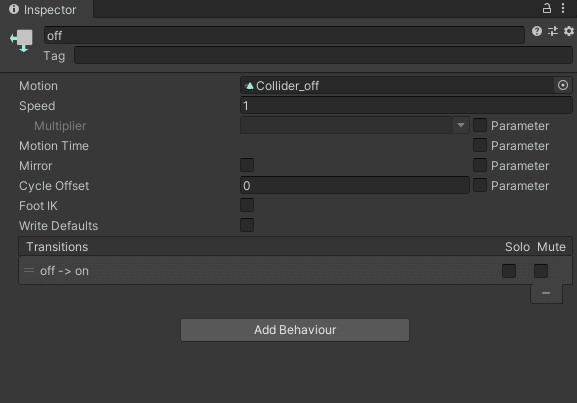This screenshot has width=577, height=403.
Task: Click the Cycle Offset value field
Action: point(355,185)
